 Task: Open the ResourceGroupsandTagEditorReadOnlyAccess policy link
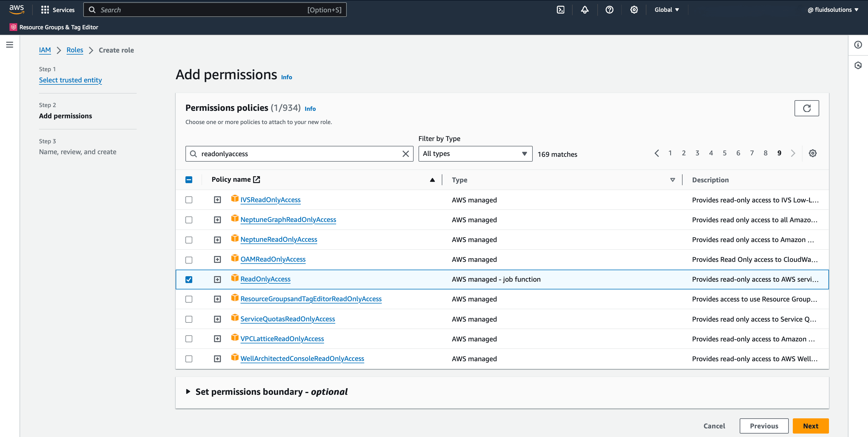[311, 299]
